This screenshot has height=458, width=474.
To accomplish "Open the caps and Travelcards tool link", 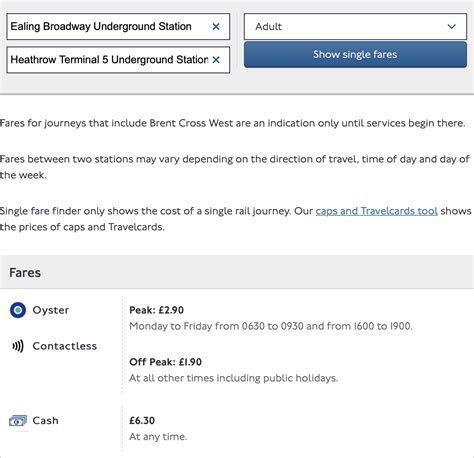I will [x=377, y=211].
